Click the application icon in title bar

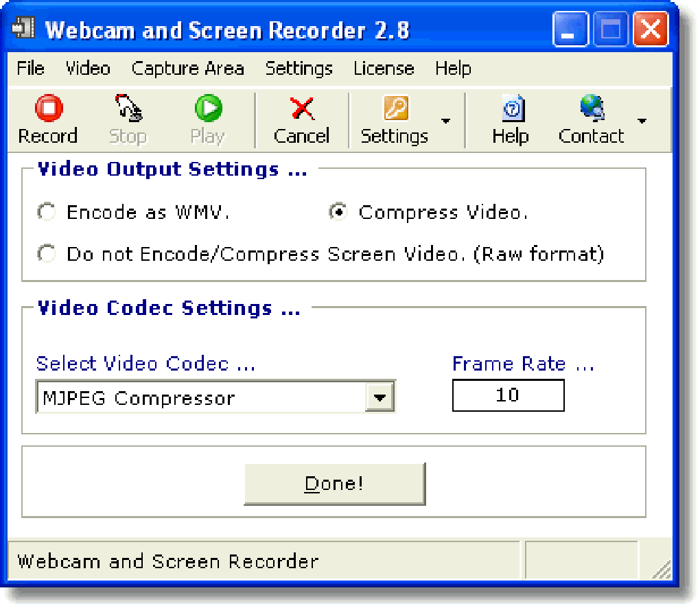(23, 28)
